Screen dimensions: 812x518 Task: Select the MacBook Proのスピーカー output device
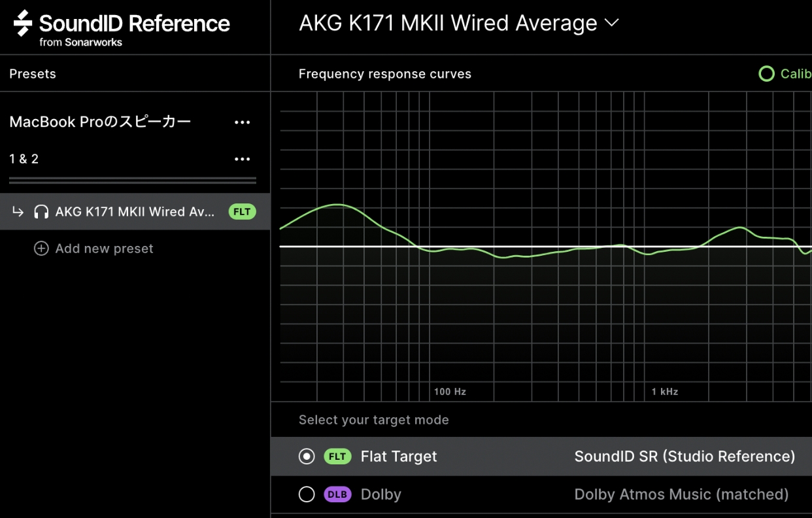[x=100, y=122]
